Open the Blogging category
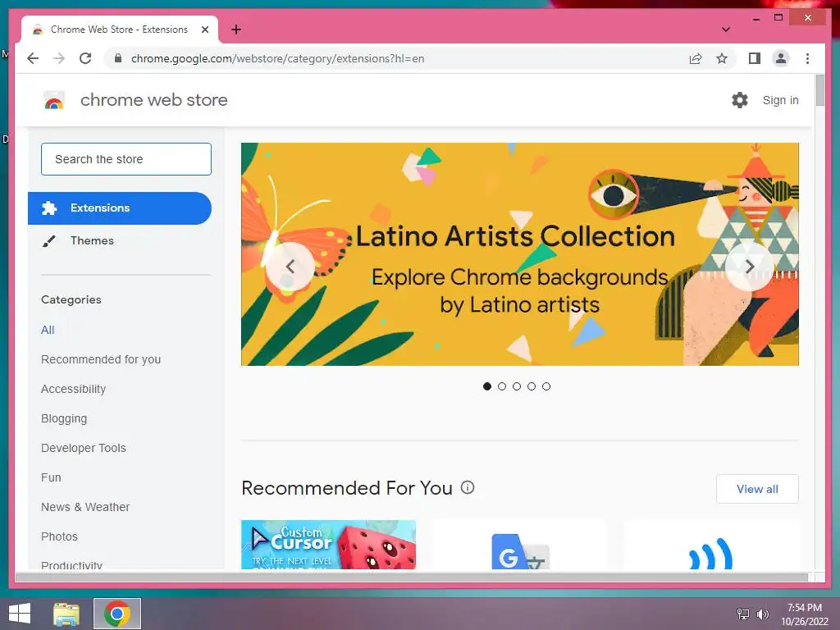 point(64,418)
